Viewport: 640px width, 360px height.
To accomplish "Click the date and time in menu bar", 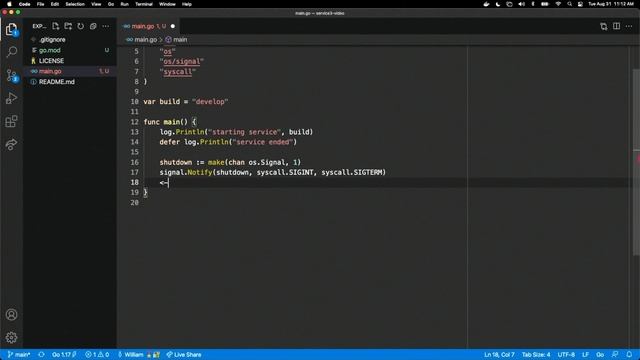I will (x=611, y=4).
